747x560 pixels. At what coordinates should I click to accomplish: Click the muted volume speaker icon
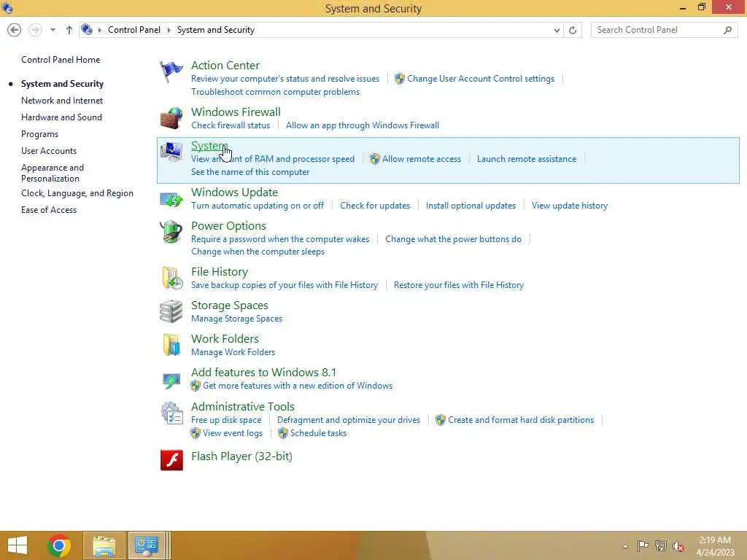(x=678, y=546)
